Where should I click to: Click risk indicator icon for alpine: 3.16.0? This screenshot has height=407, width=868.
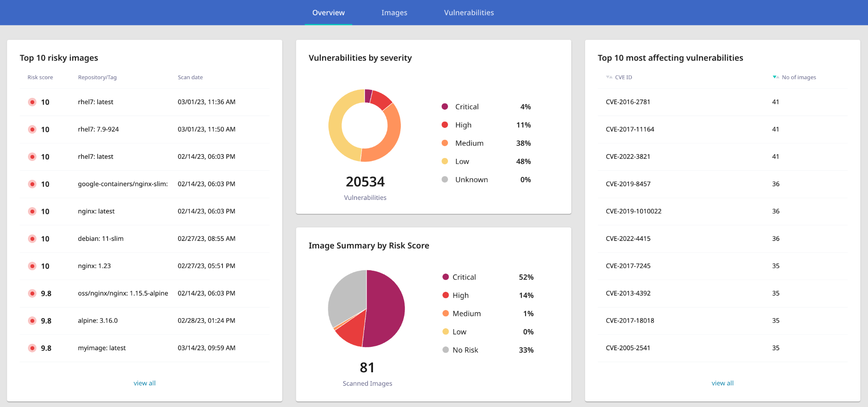[32, 321]
